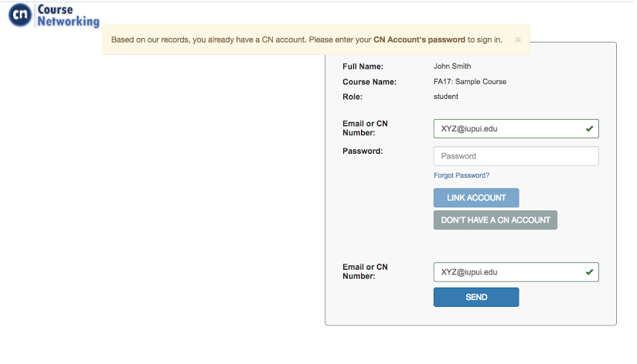This screenshot has width=637, height=364.
Task: Click the LINK ACCOUNT button
Action: 476,198
